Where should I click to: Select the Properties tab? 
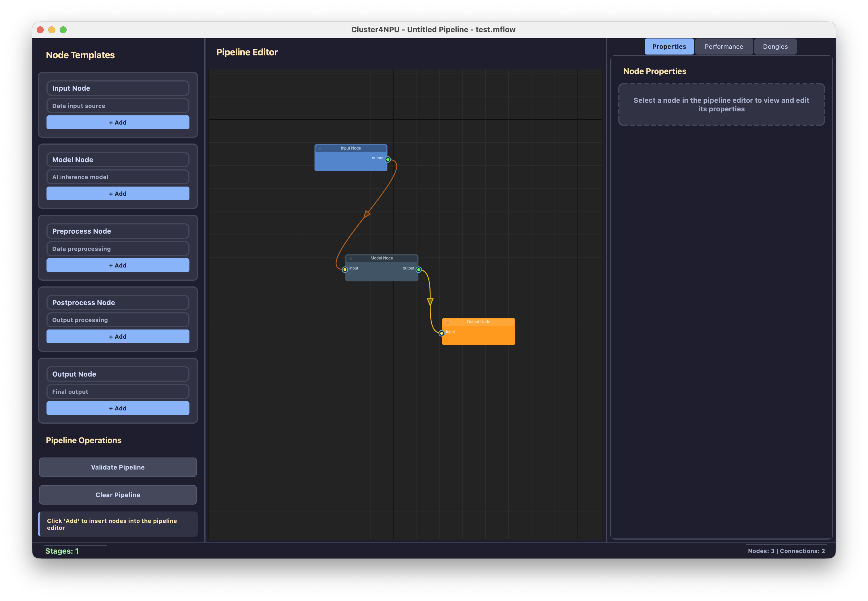click(669, 47)
